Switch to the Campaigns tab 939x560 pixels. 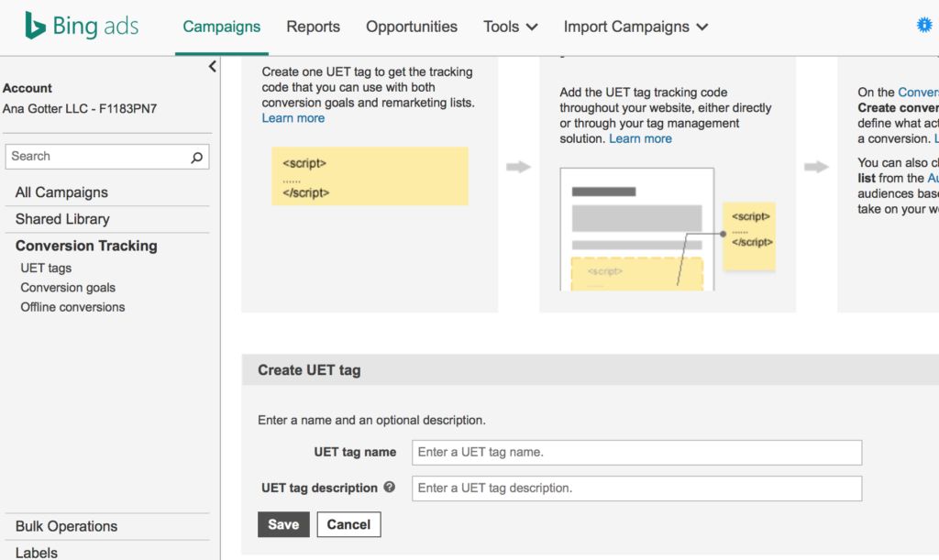point(221,27)
